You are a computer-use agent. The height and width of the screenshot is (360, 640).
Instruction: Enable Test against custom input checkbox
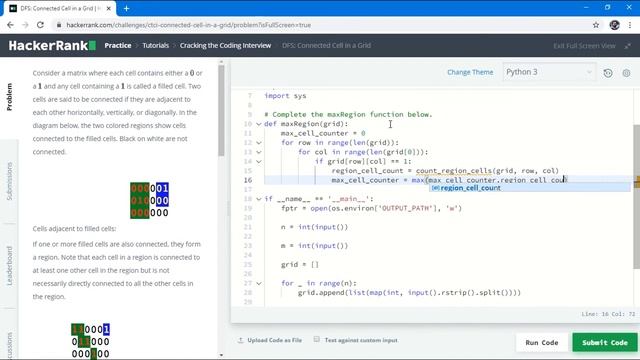pyautogui.click(x=317, y=339)
